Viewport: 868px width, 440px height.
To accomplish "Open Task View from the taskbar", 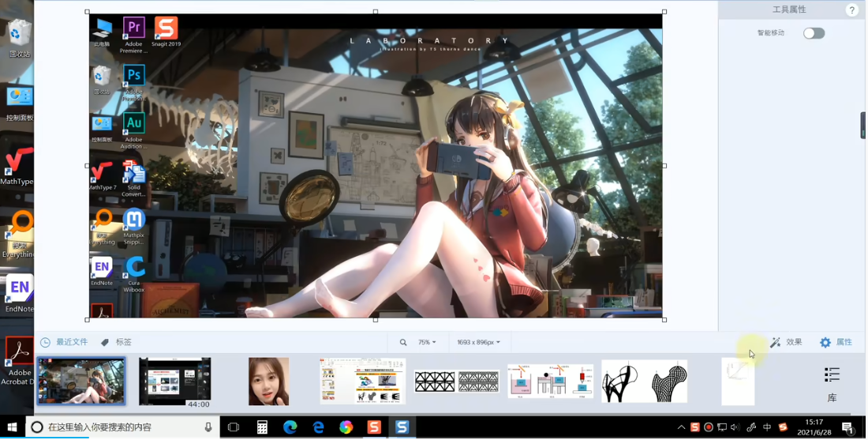I will pos(234,427).
